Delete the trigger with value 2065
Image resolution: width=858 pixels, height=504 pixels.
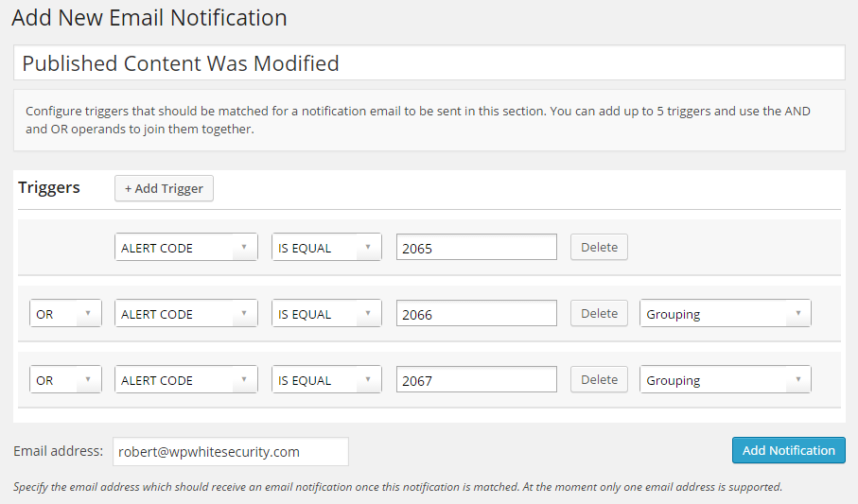599,248
